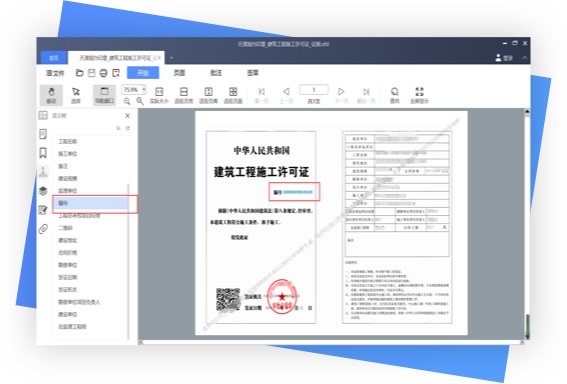
Task: Fit page to width
Action: [184, 95]
